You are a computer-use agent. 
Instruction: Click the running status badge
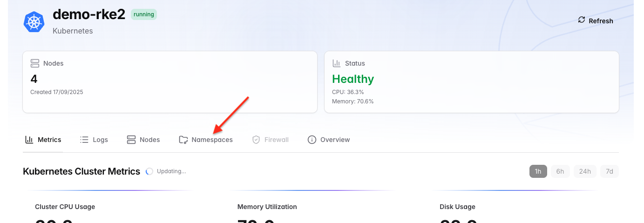tap(144, 14)
